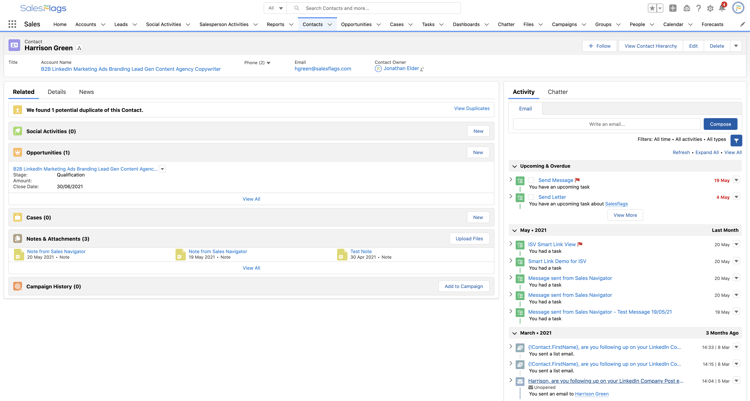Click the Edit button
The width and height of the screenshot is (750, 401).
[693, 46]
